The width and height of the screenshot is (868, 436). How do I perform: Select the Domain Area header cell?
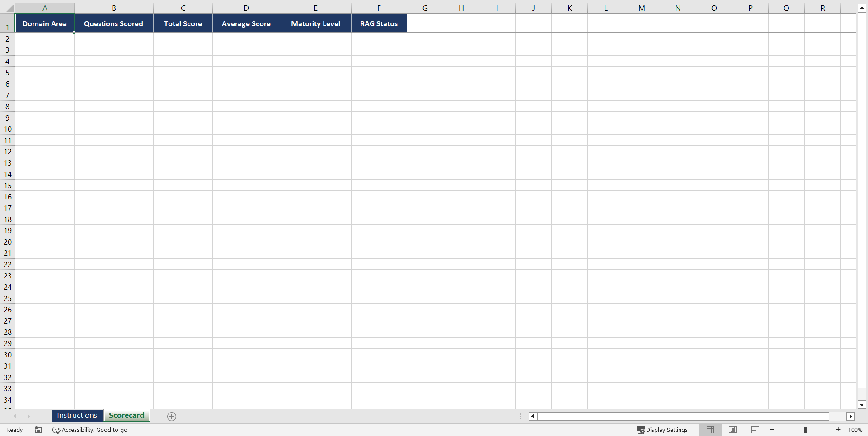pos(44,23)
